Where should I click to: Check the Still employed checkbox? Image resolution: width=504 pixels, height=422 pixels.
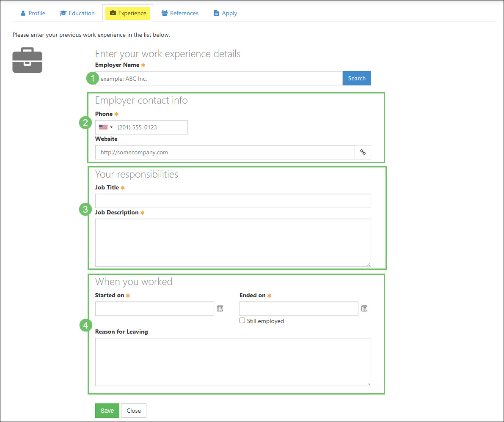point(242,321)
